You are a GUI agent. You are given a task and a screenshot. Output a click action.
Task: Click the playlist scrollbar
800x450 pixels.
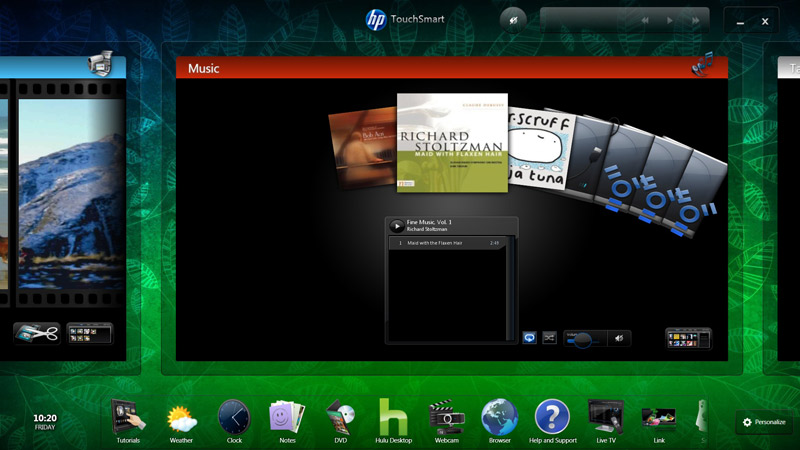[x=510, y=288]
